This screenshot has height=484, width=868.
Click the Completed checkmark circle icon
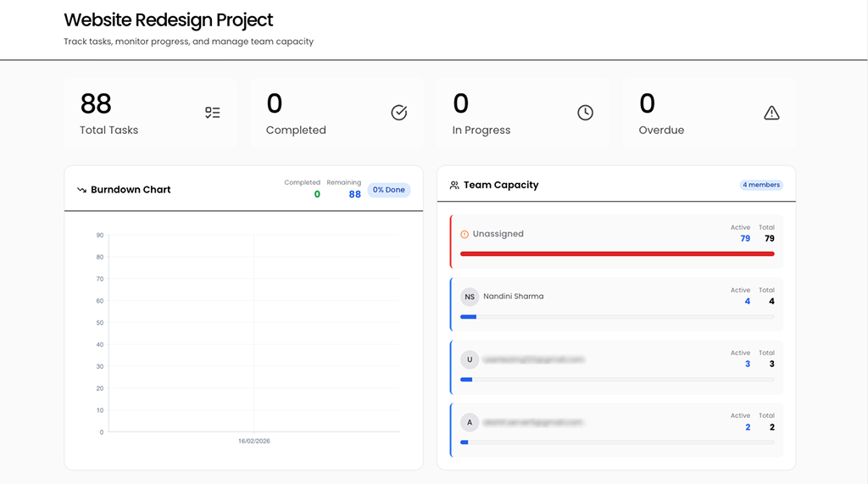(399, 113)
